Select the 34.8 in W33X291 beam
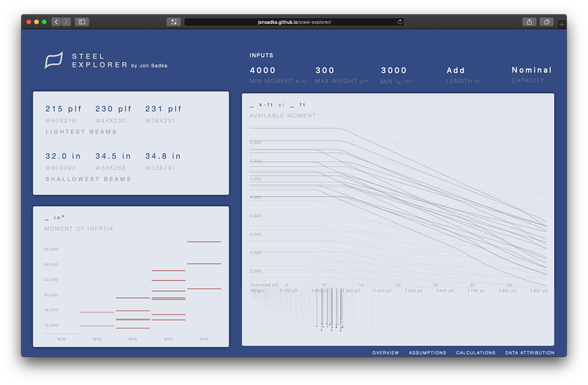Image resolution: width=588 pixels, height=385 pixels. (163, 161)
